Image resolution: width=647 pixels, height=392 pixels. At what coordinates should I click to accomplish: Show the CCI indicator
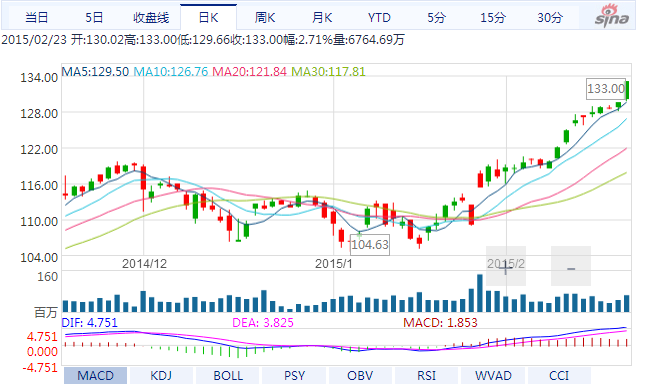coord(559,376)
